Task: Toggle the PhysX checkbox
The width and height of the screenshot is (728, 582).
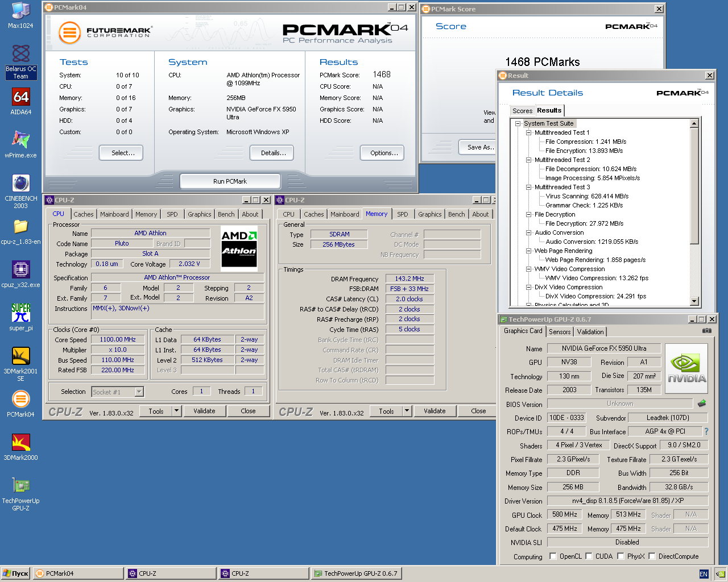Action: [621, 556]
